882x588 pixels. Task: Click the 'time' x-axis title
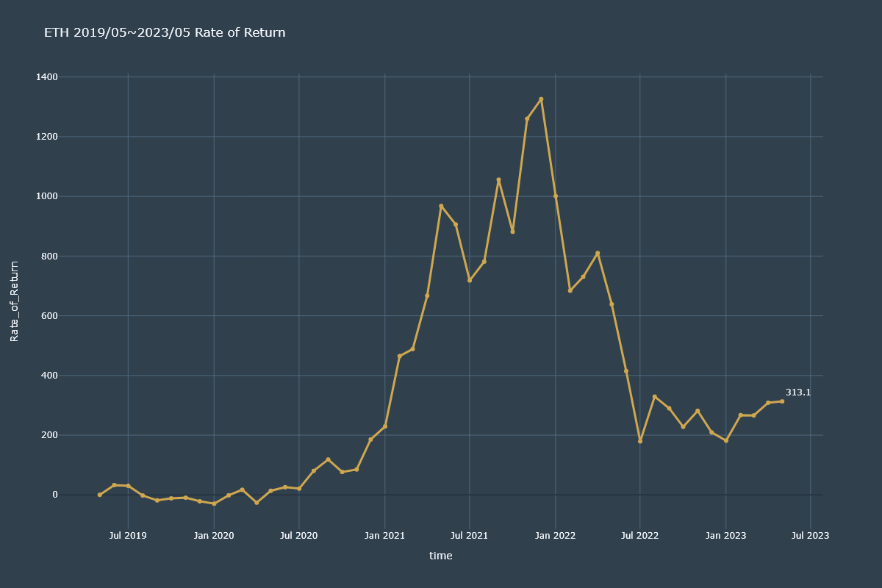[x=441, y=556]
